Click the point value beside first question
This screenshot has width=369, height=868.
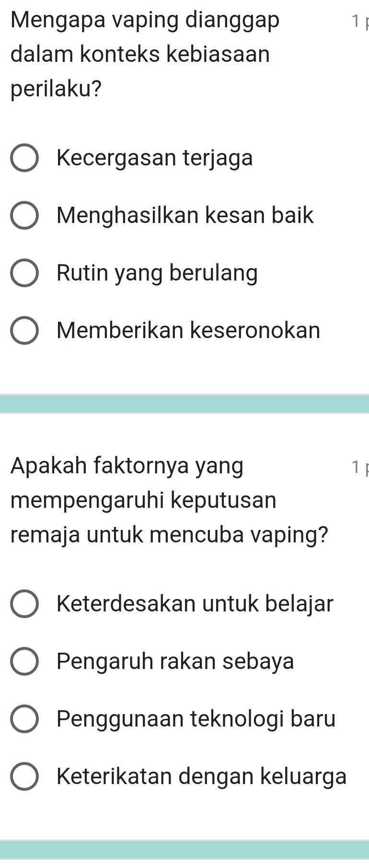pyautogui.click(x=358, y=22)
